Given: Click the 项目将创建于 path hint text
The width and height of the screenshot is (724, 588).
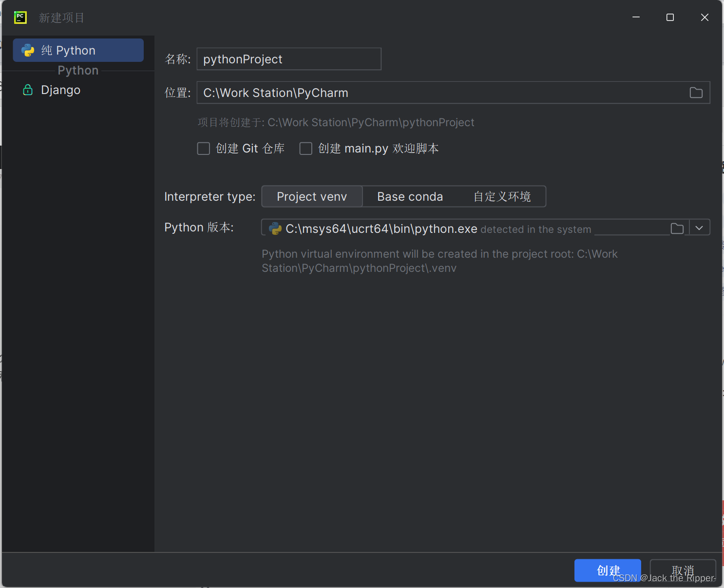Looking at the screenshot, I should click(x=336, y=122).
